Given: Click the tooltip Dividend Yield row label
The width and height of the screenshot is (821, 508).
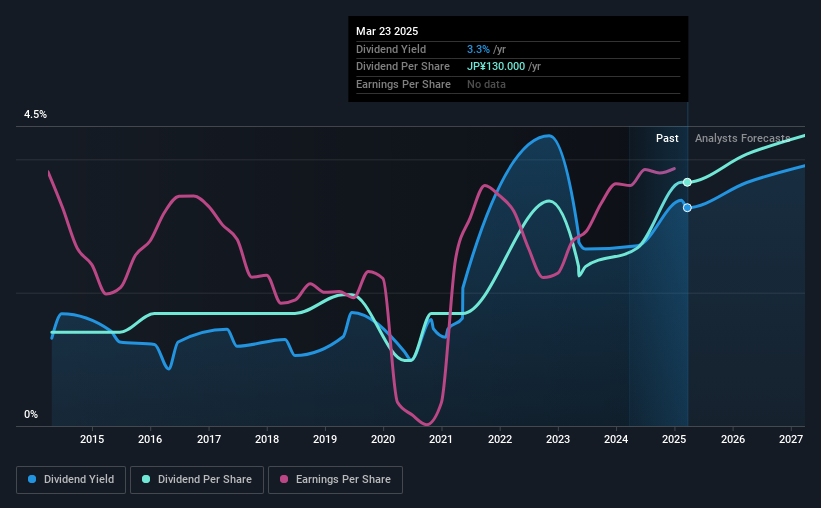Looking at the screenshot, I should pyautogui.click(x=391, y=49).
